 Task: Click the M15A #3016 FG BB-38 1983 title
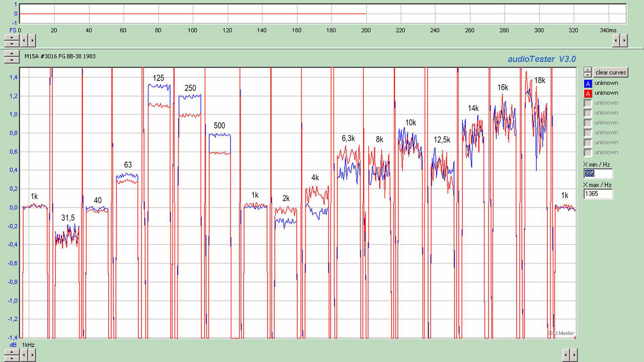click(x=60, y=56)
